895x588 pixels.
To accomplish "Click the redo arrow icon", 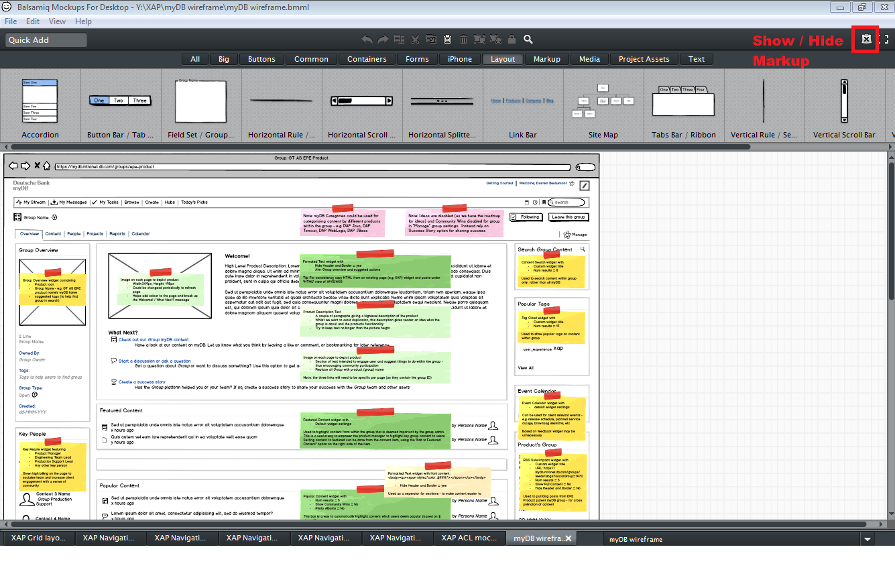I will click(x=383, y=40).
